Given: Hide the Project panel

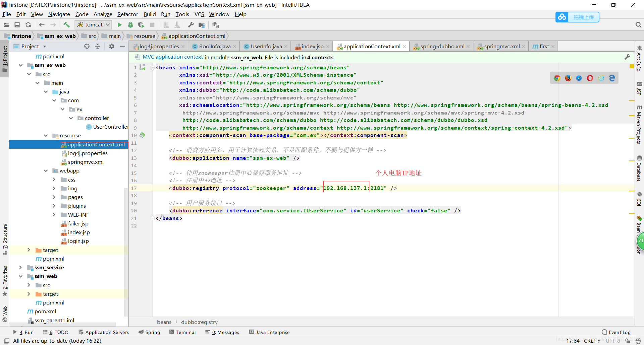Looking at the screenshot, I should pyautogui.click(x=122, y=46).
